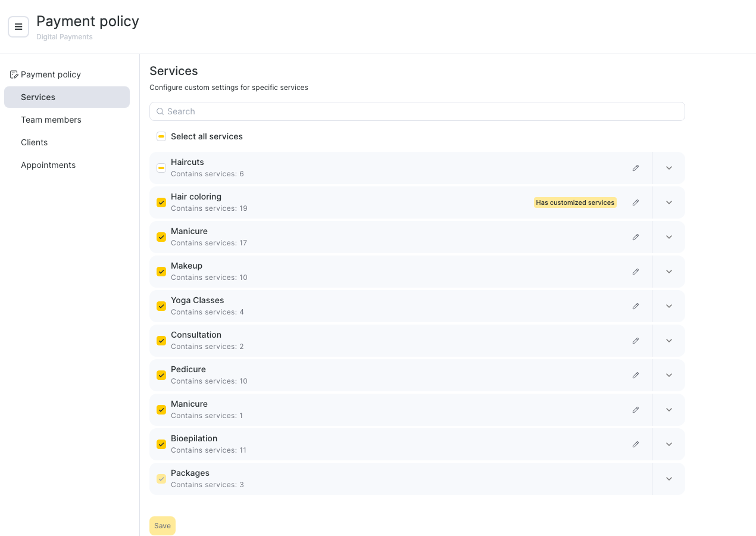756x536 pixels.
Task: Select Services in the sidebar
Action: [x=67, y=97]
